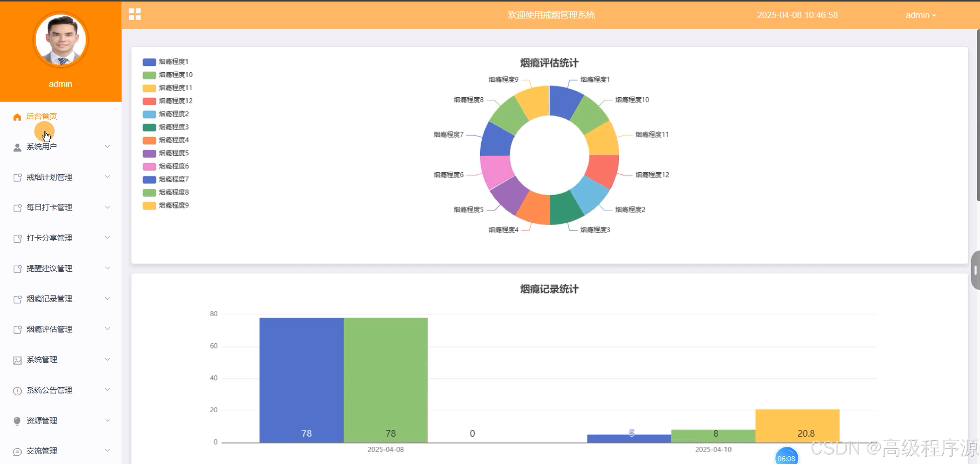Click the chat bubble icon beside 交流管理
Screen dimensions: 980x464
click(x=17, y=452)
